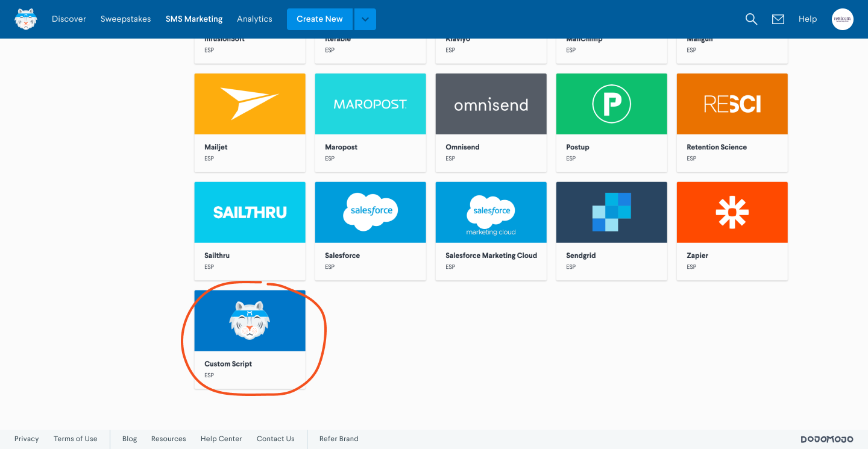Select the Maropost logo tile
868x449 pixels.
pyautogui.click(x=371, y=104)
